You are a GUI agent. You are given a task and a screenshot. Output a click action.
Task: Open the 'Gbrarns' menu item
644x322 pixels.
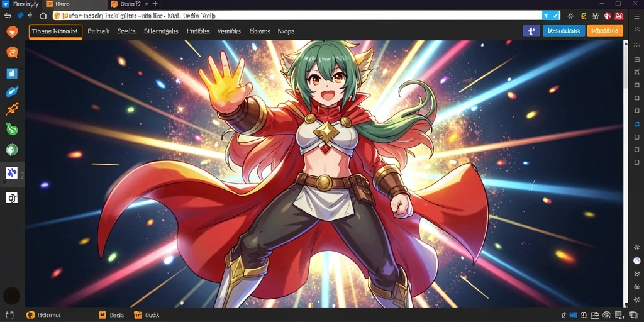[260, 31]
